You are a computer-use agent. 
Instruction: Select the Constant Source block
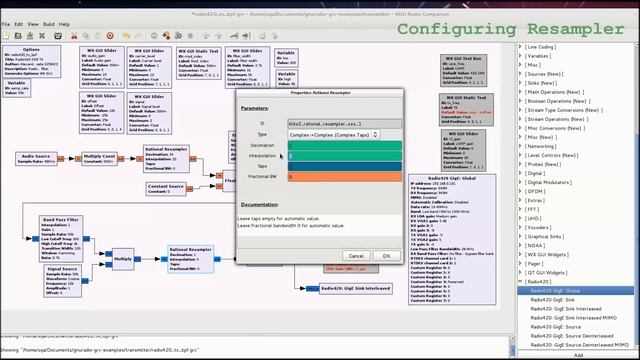tap(166, 189)
